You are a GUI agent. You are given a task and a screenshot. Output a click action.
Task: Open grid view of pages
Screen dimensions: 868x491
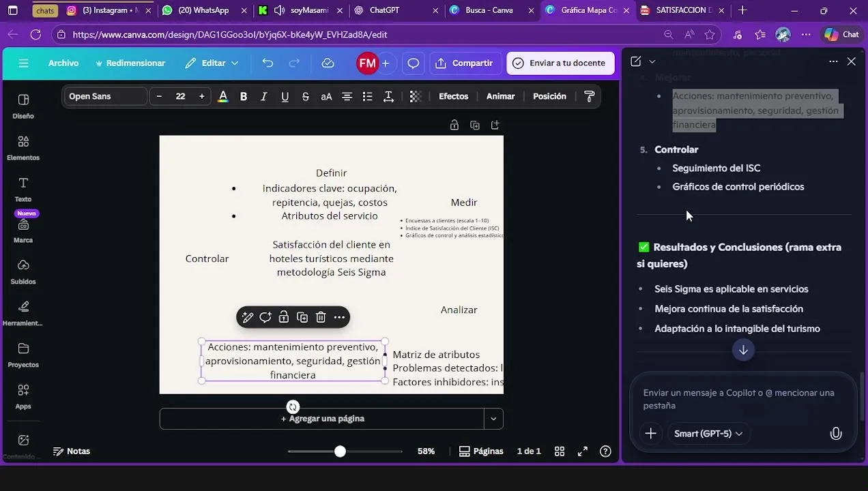[x=560, y=451]
